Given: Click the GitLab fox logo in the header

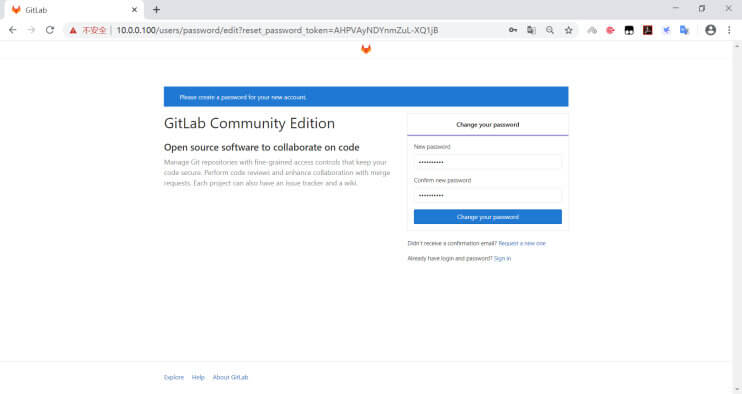Looking at the screenshot, I should coord(366,49).
